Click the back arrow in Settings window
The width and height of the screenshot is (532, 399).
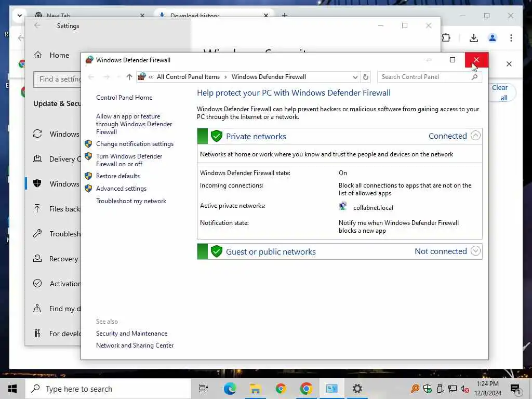(x=37, y=26)
